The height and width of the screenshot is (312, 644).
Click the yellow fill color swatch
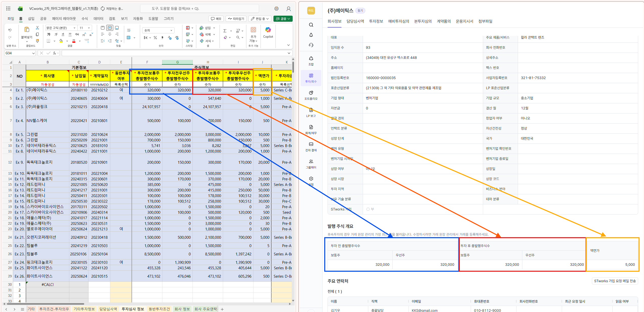(x=61, y=41)
